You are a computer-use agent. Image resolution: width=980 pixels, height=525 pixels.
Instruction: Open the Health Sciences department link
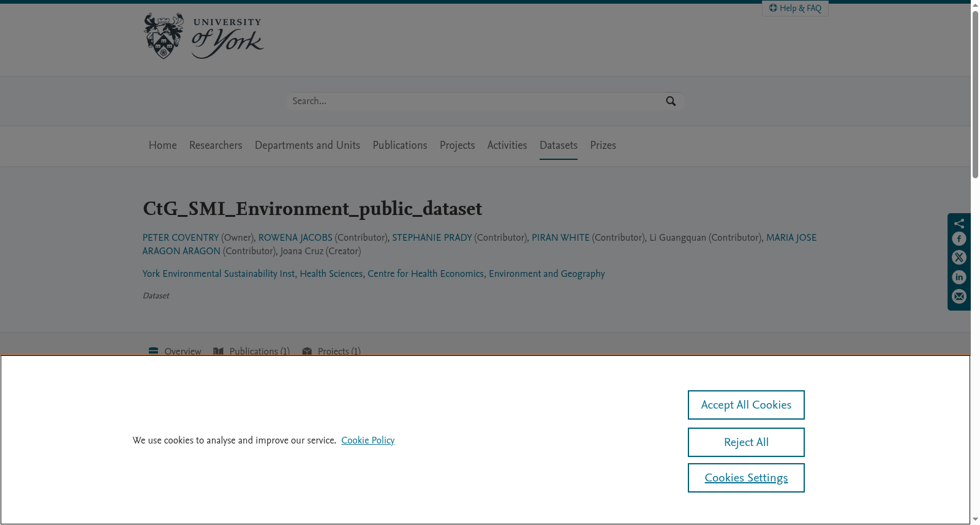coord(331,274)
